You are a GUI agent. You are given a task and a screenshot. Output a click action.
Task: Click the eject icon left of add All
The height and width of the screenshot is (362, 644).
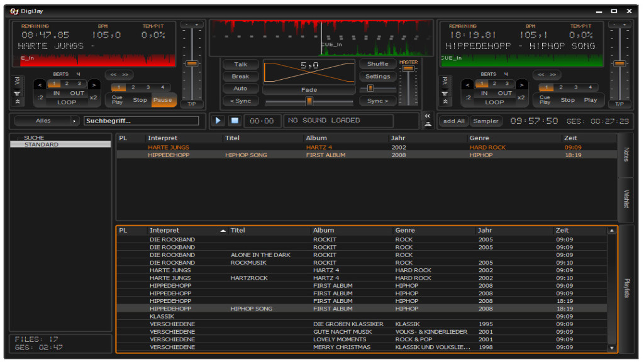(428, 124)
